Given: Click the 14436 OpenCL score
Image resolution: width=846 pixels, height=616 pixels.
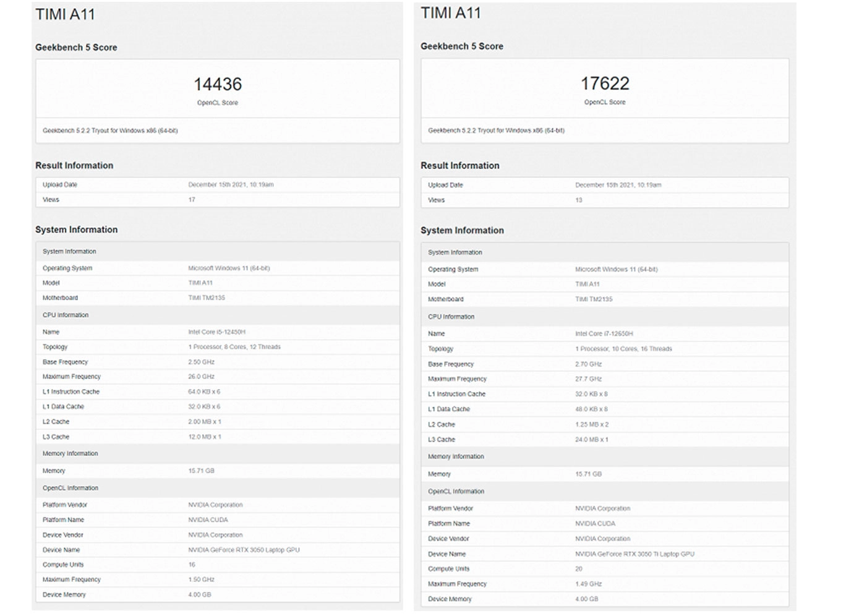Looking at the screenshot, I should point(218,85).
